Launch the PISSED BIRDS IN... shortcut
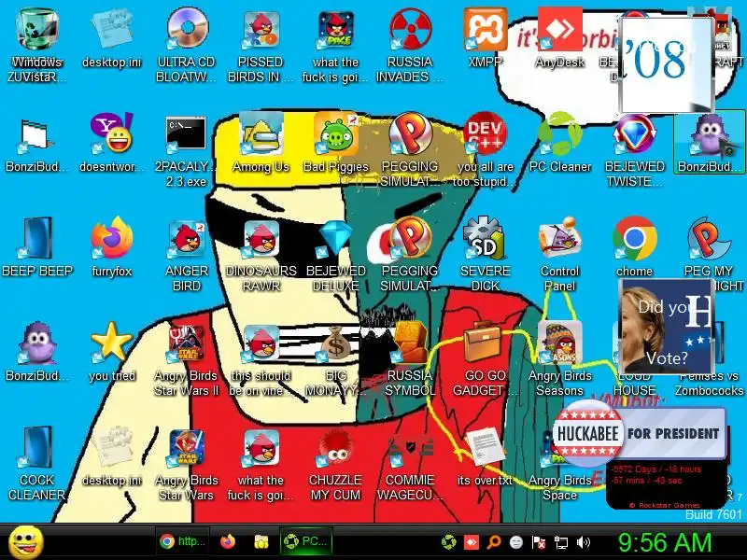The height and width of the screenshot is (560, 747). pos(261,30)
